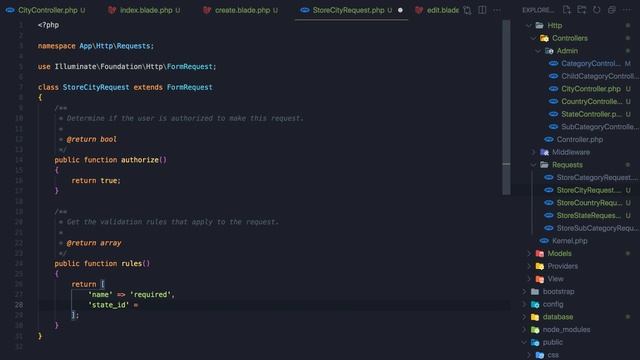
Task: Collapse the Requests folder chevron
Action: click(x=533, y=164)
